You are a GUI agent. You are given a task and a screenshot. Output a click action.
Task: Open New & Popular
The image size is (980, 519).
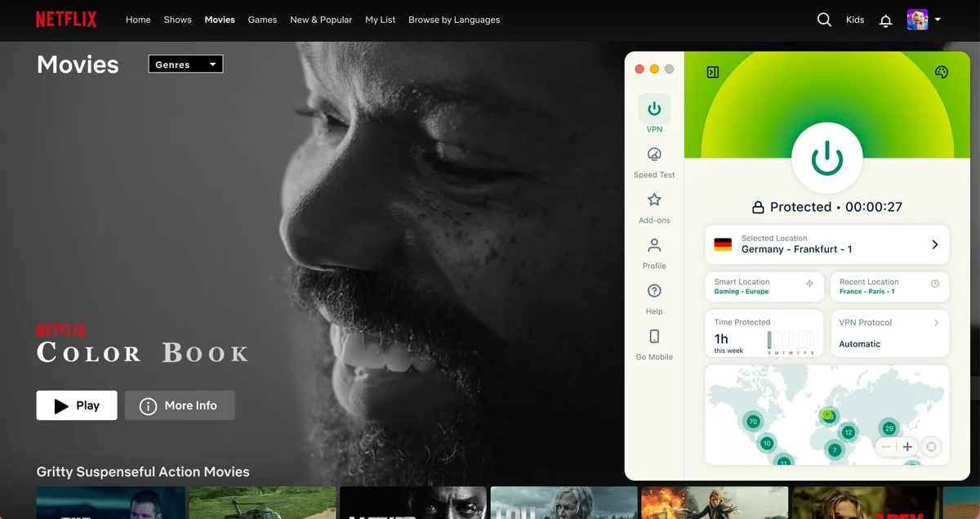(321, 20)
